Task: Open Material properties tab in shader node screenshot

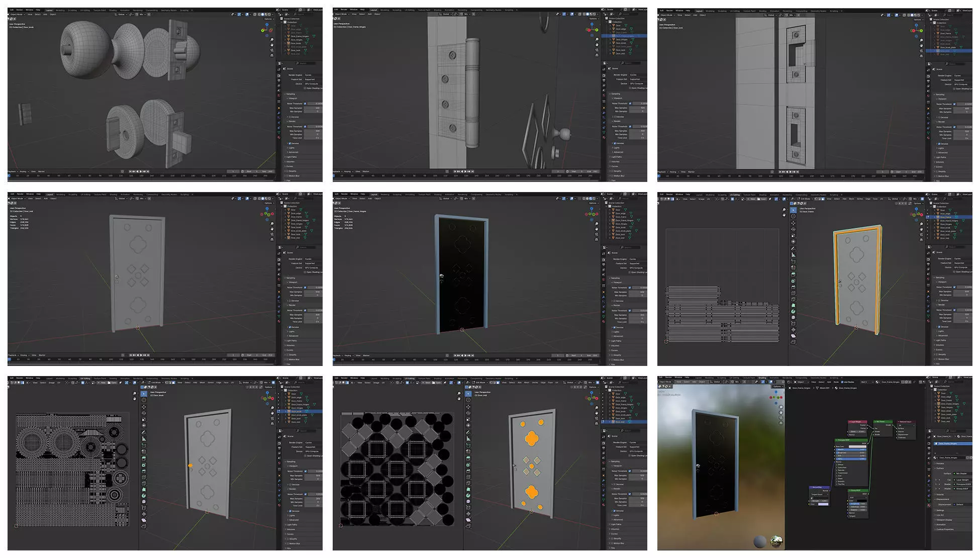Action: (x=929, y=505)
